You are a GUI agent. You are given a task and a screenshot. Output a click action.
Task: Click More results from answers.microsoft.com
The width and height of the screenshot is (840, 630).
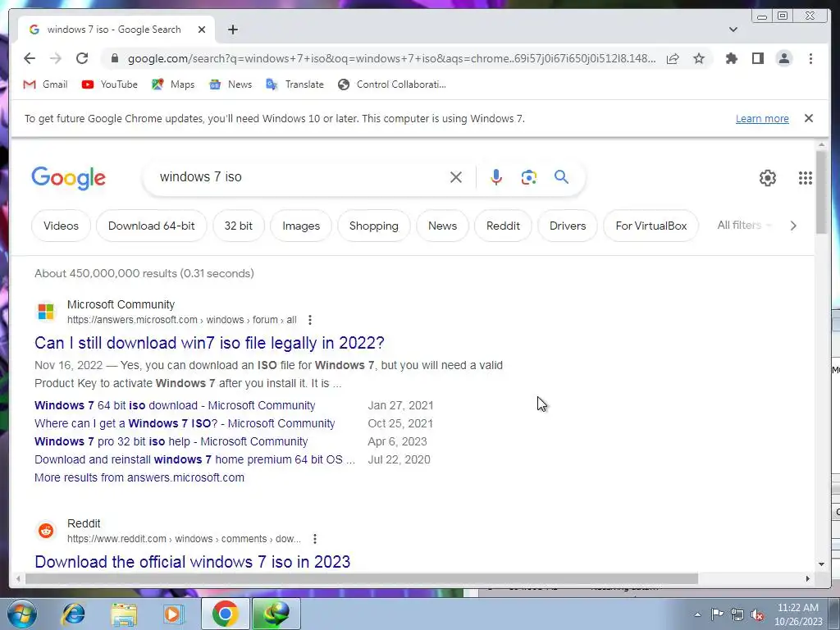pos(139,478)
